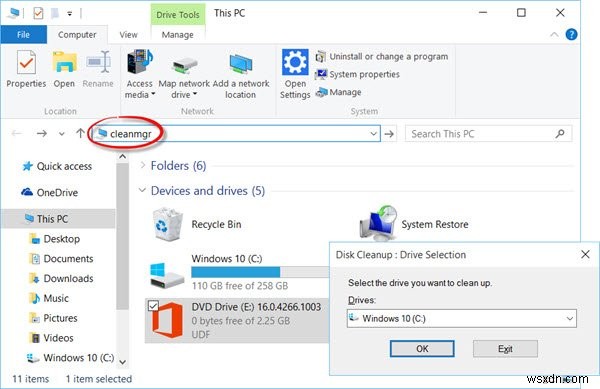
Task: Open the Drives combo box in Disk Cleanup
Action: [x=461, y=319]
